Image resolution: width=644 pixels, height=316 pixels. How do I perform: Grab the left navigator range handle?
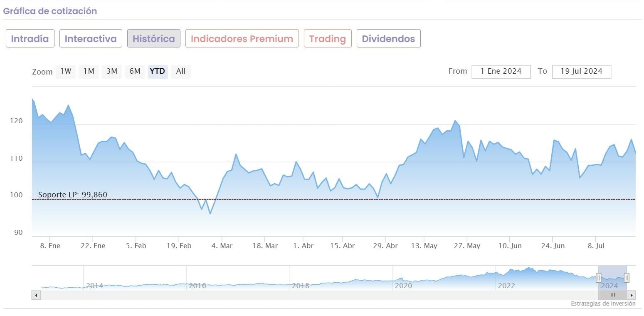598,278
